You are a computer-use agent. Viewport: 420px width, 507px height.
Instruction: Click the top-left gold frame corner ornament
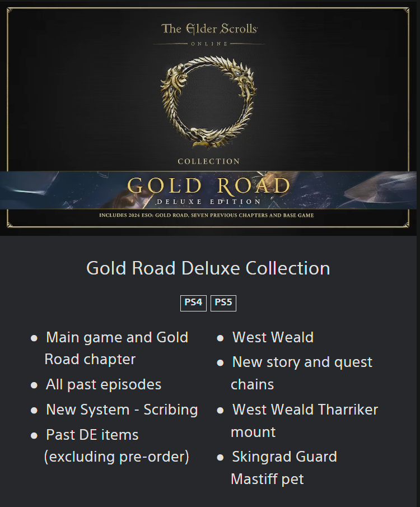[x=10, y=11]
